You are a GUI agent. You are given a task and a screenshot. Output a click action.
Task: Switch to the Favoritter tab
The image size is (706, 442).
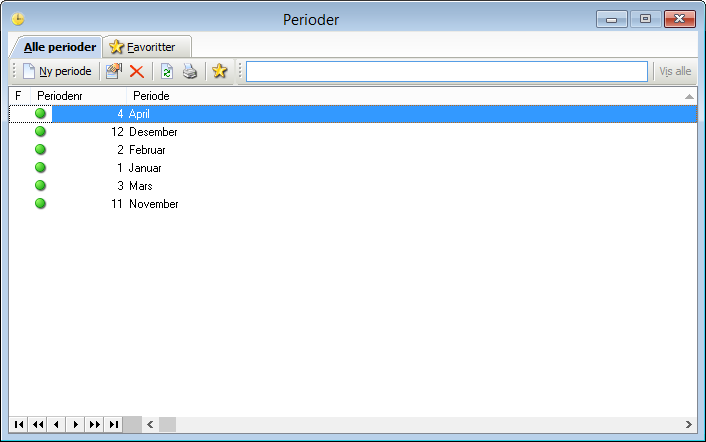pos(147,47)
